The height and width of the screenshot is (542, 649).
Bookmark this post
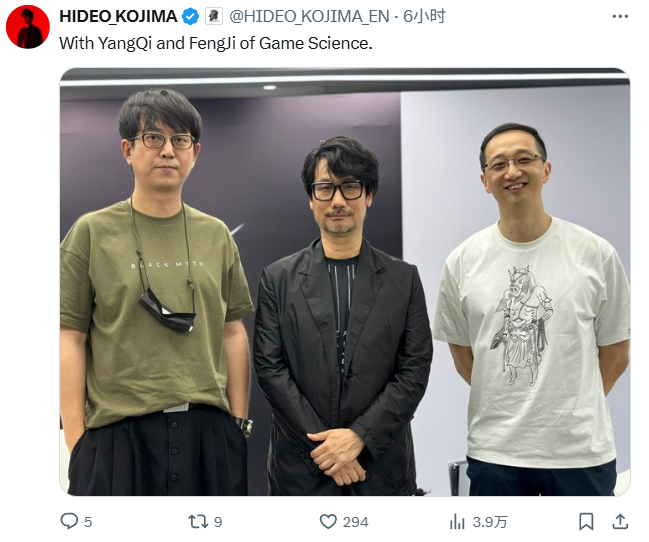click(586, 521)
